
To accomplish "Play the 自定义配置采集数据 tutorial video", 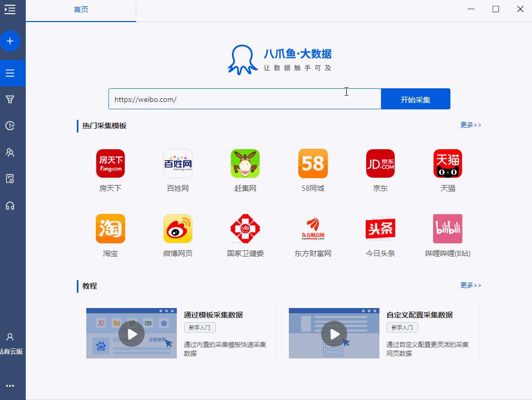I will coord(334,334).
